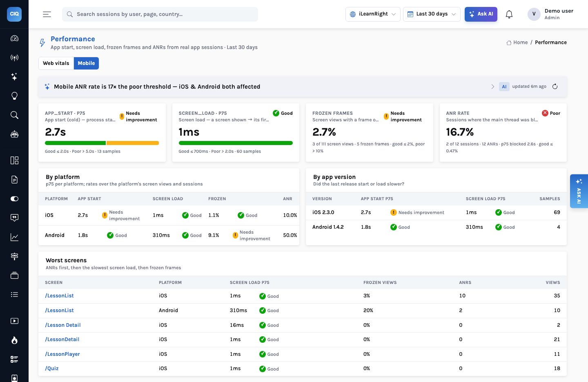Screen dimensions: 588x382
Task: Open the flame heatmap sidebar icon
Action: coord(14,340)
